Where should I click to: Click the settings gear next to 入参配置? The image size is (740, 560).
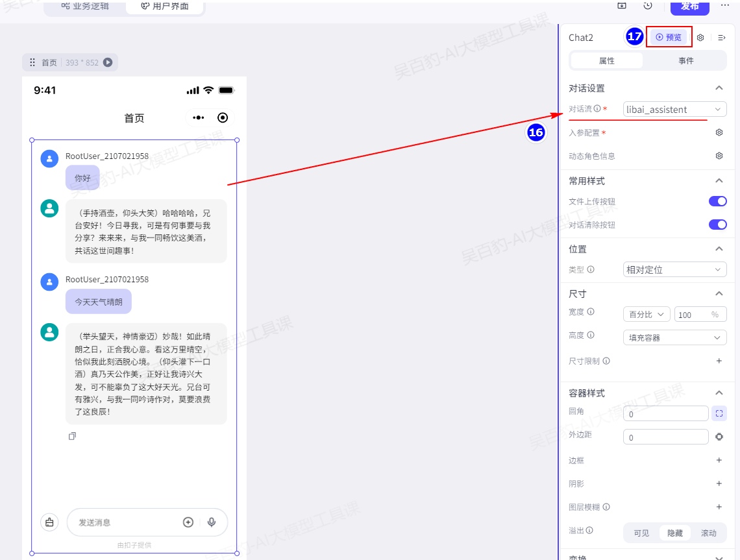click(x=719, y=132)
